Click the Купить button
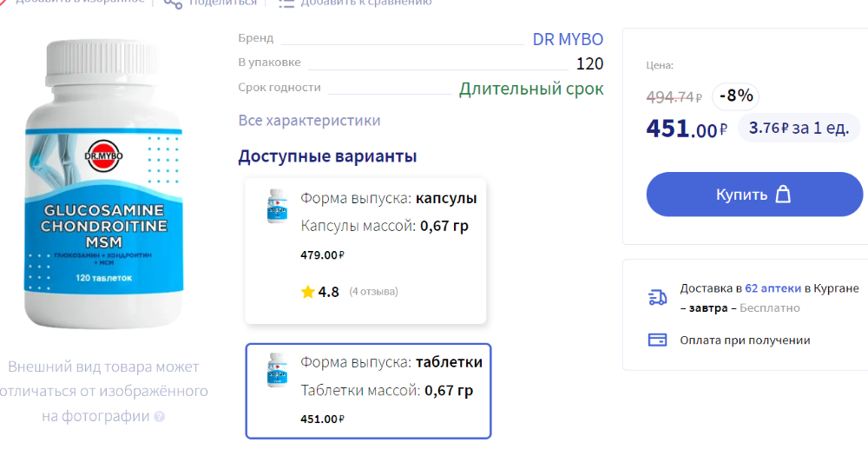This screenshot has width=868, height=469. [754, 195]
